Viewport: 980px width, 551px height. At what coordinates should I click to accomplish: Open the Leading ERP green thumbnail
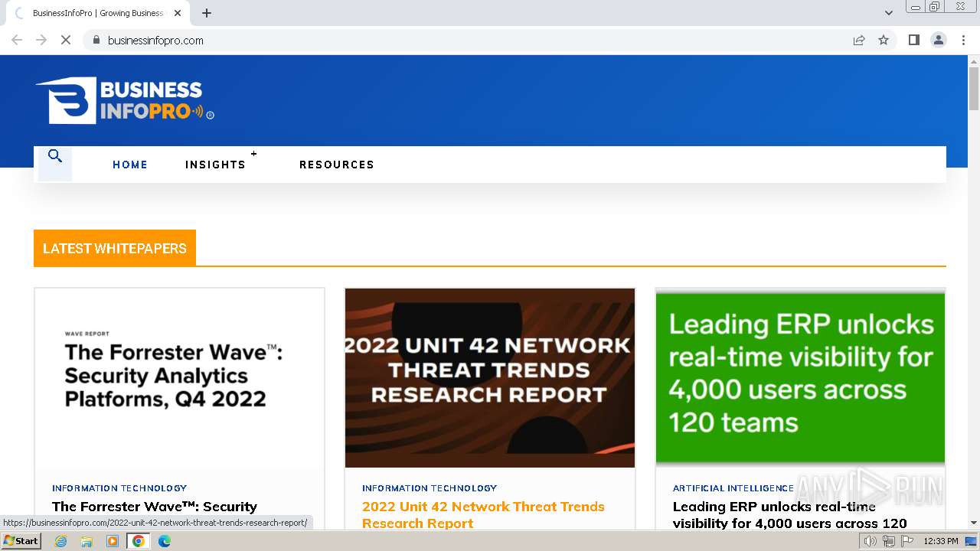(x=800, y=378)
